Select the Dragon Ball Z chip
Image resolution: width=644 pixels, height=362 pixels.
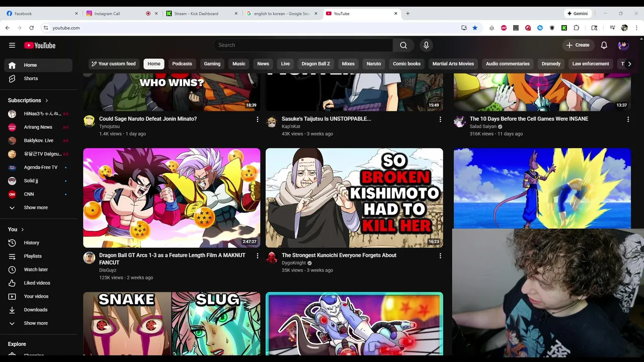[x=316, y=64]
